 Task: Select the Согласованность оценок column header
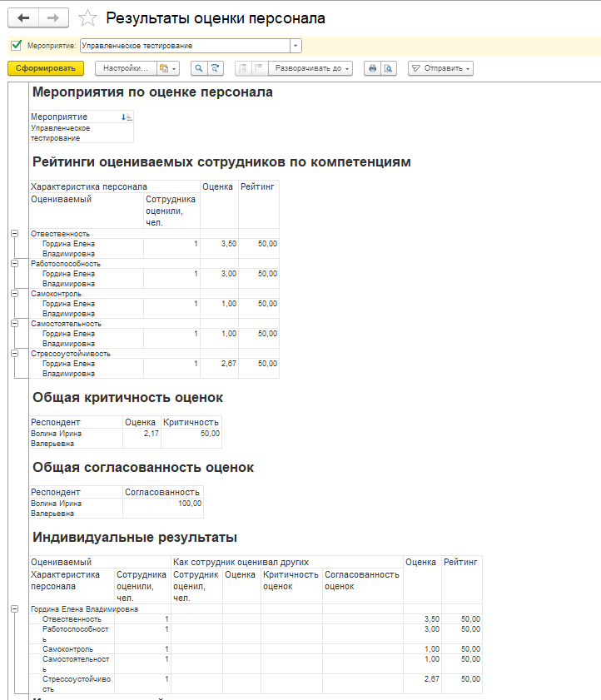pyautogui.click(x=363, y=586)
